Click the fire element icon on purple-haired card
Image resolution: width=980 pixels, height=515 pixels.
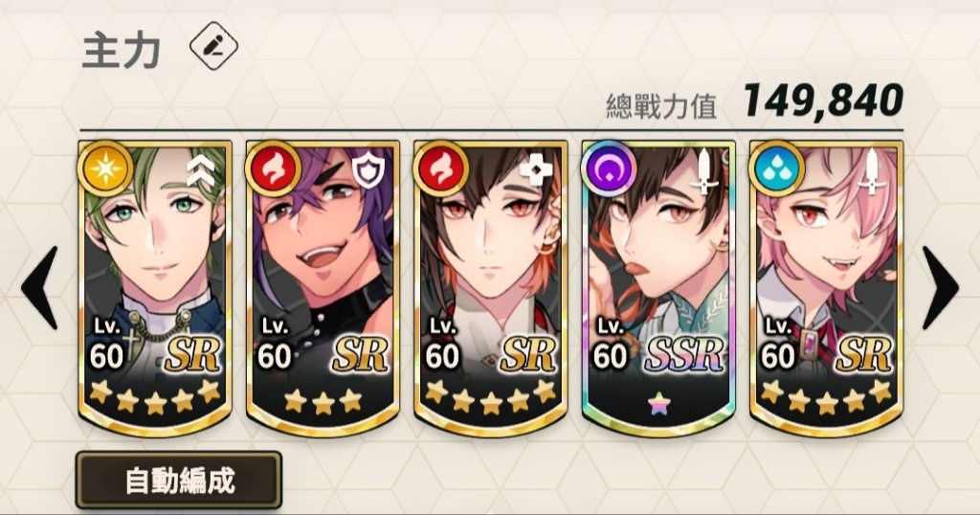pyautogui.click(x=273, y=168)
